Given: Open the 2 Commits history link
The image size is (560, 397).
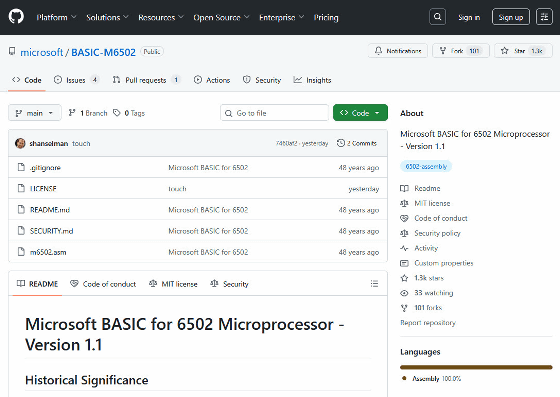Looking at the screenshot, I should click(x=357, y=143).
